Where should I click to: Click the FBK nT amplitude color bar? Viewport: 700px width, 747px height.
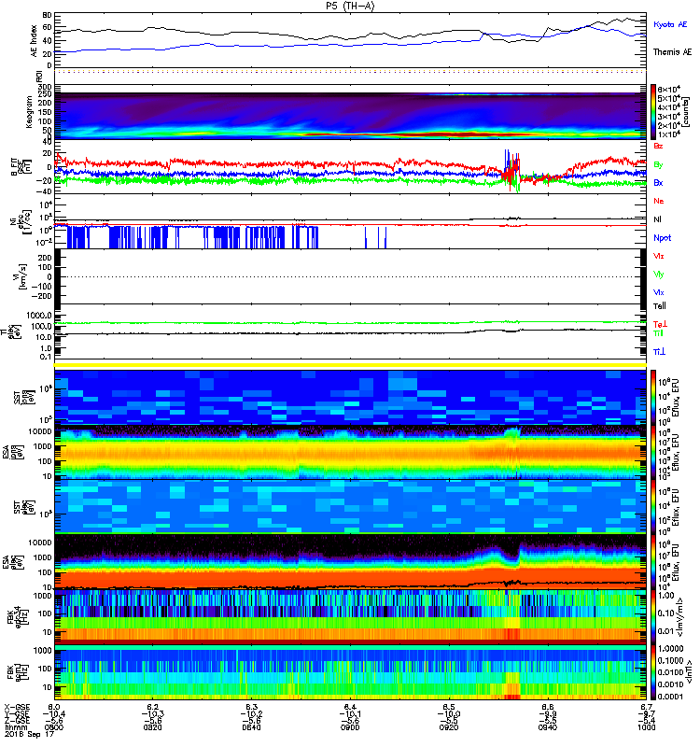click(x=653, y=672)
